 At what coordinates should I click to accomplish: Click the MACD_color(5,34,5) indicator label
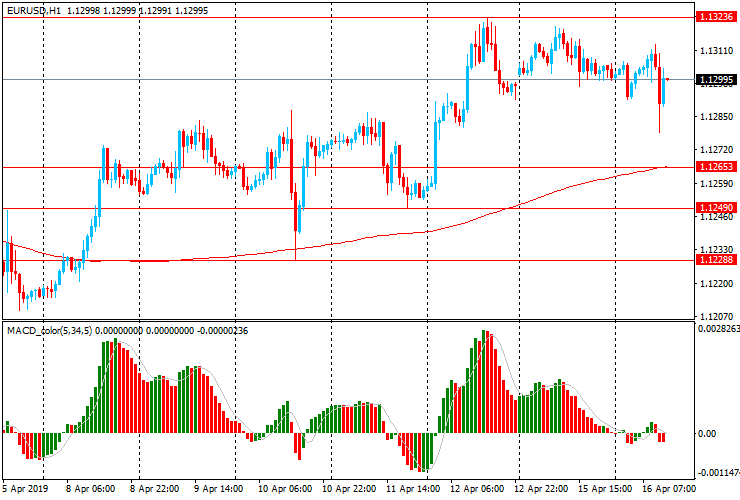tap(50, 330)
